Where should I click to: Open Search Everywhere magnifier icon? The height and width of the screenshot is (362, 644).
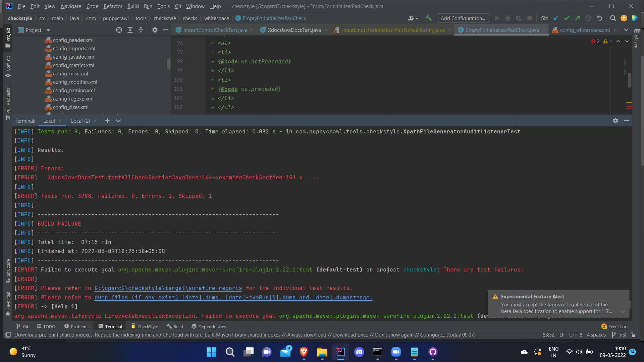(x=613, y=18)
